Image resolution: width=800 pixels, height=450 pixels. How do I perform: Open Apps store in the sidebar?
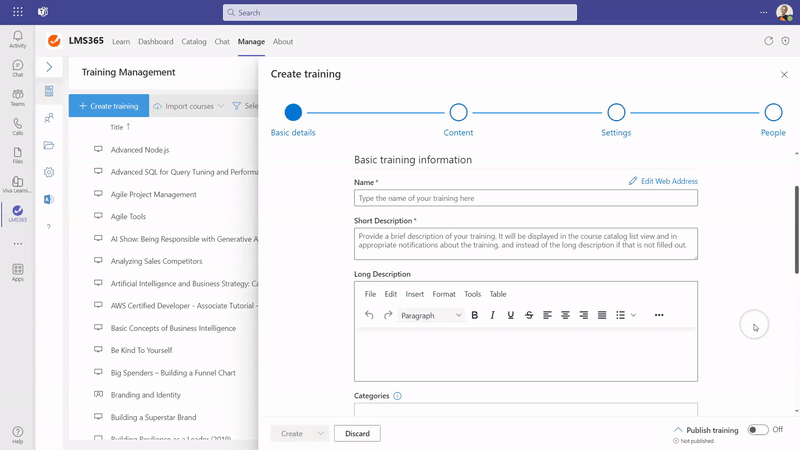click(18, 272)
